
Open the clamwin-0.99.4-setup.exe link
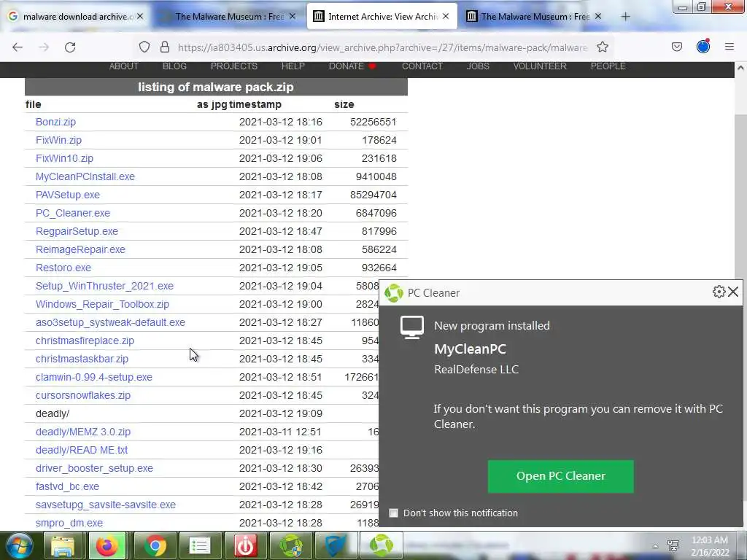tap(94, 377)
